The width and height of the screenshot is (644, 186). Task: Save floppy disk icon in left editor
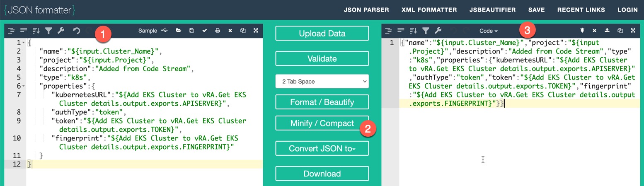click(x=191, y=31)
